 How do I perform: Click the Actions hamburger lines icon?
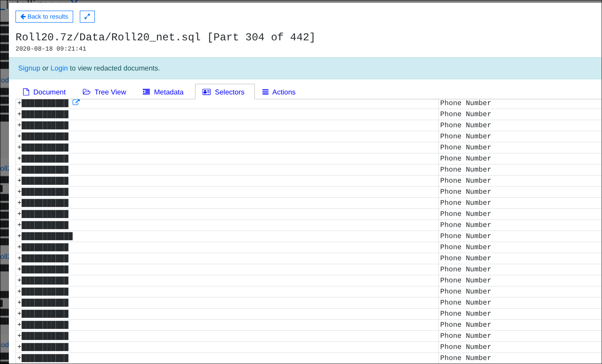tap(266, 92)
